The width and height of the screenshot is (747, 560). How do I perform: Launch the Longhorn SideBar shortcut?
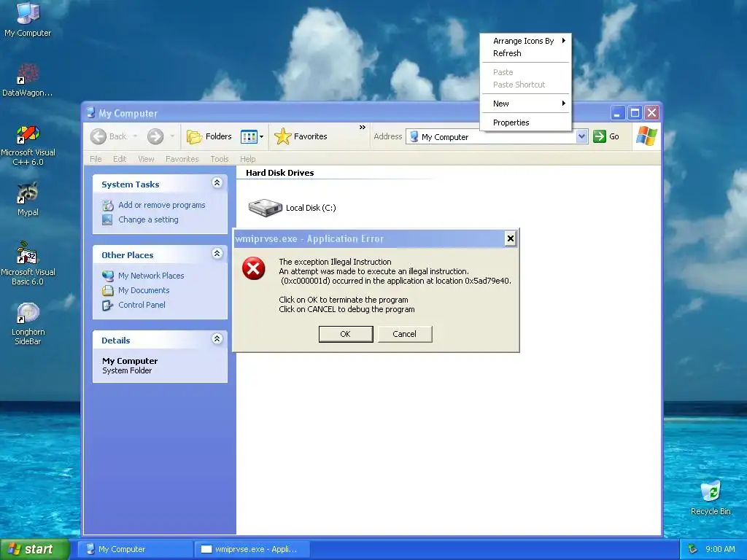tap(28, 323)
